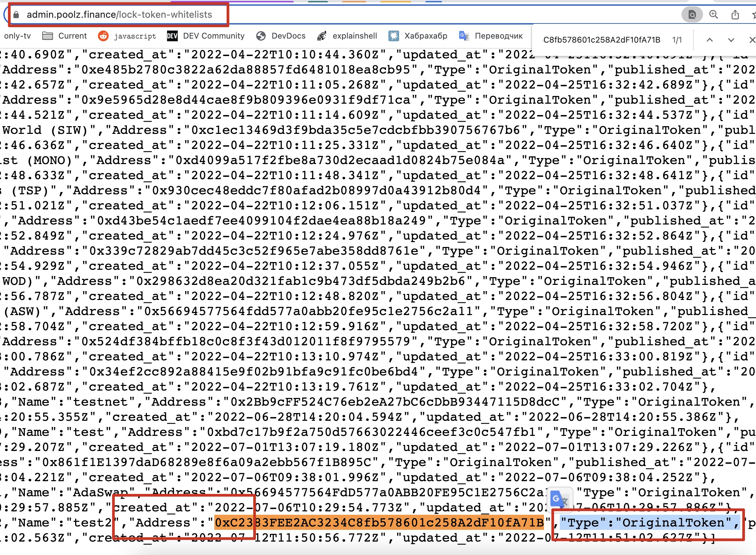Click the previous-match up chevron in find bar
The image size is (756, 555).
(710, 40)
